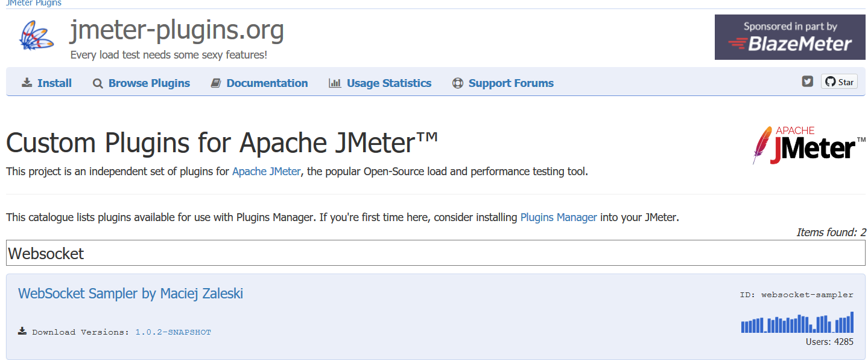868x360 pixels.
Task: Open the Documentation menu item
Action: pyautogui.click(x=267, y=83)
